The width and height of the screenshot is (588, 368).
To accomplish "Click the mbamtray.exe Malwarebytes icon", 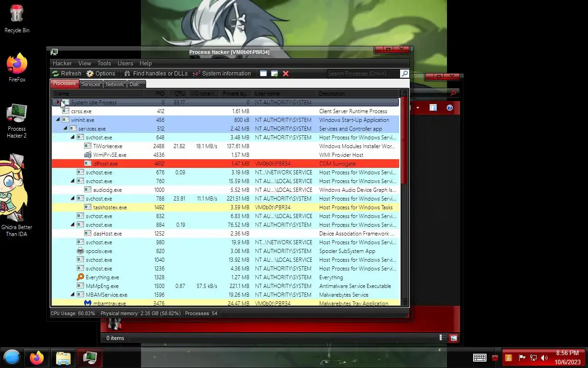I will coord(88,303).
